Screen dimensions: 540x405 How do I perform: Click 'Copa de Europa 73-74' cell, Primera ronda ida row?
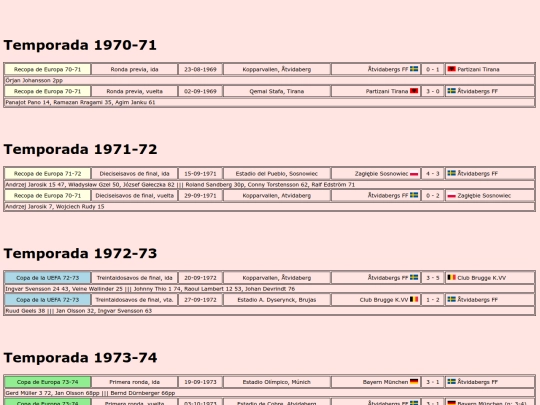point(48,382)
